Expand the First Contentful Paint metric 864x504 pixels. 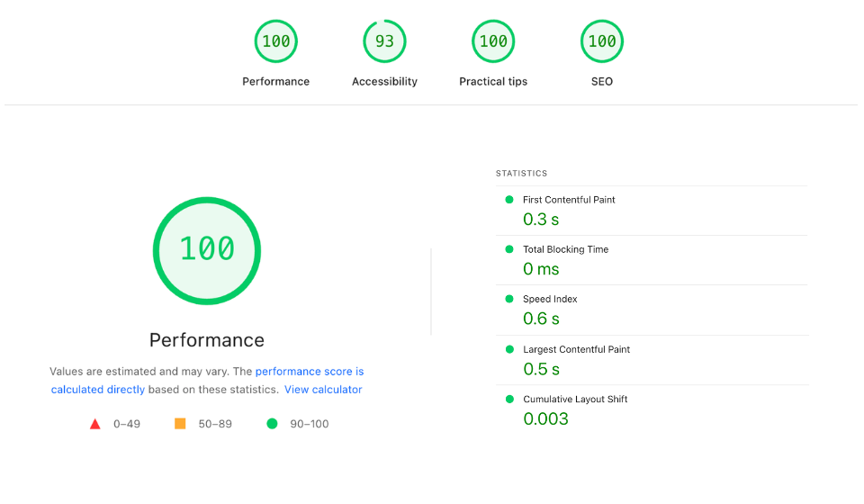(652, 211)
